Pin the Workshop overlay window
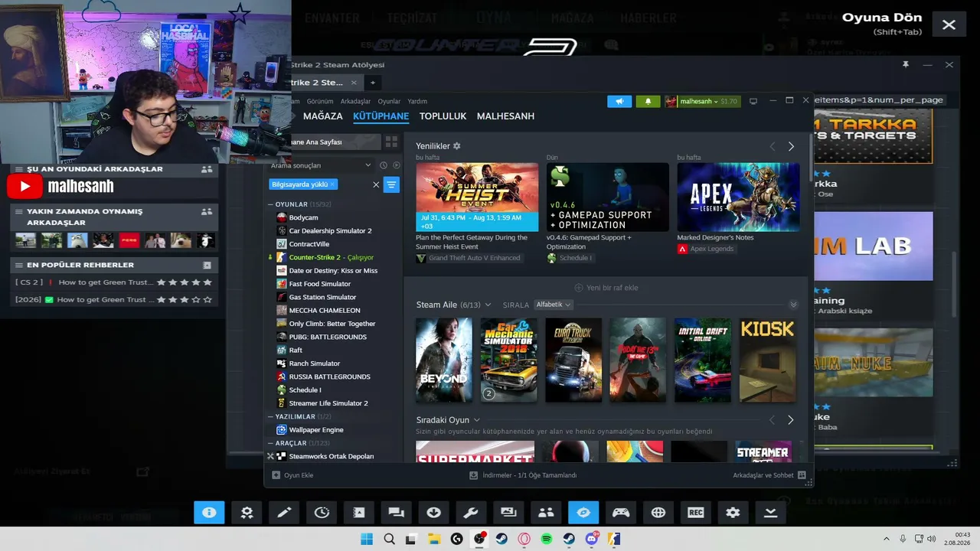The height and width of the screenshot is (551, 980). [906, 65]
